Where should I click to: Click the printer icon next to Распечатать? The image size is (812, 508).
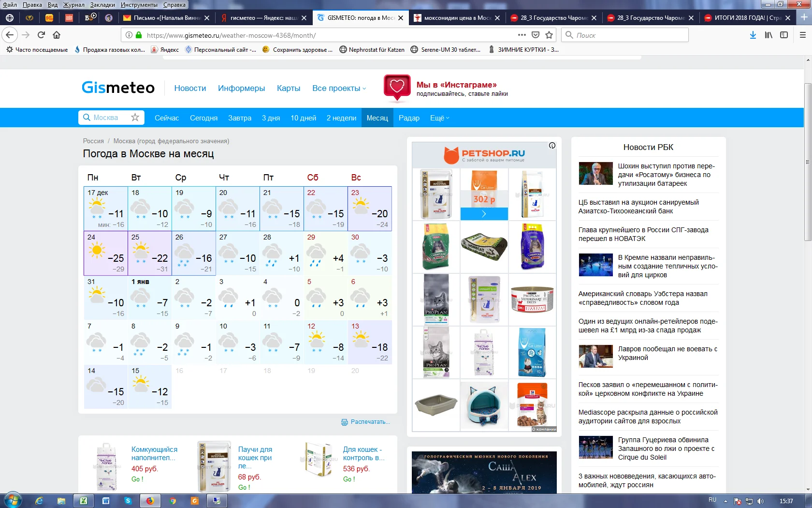pyautogui.click(x=345, y=422)
